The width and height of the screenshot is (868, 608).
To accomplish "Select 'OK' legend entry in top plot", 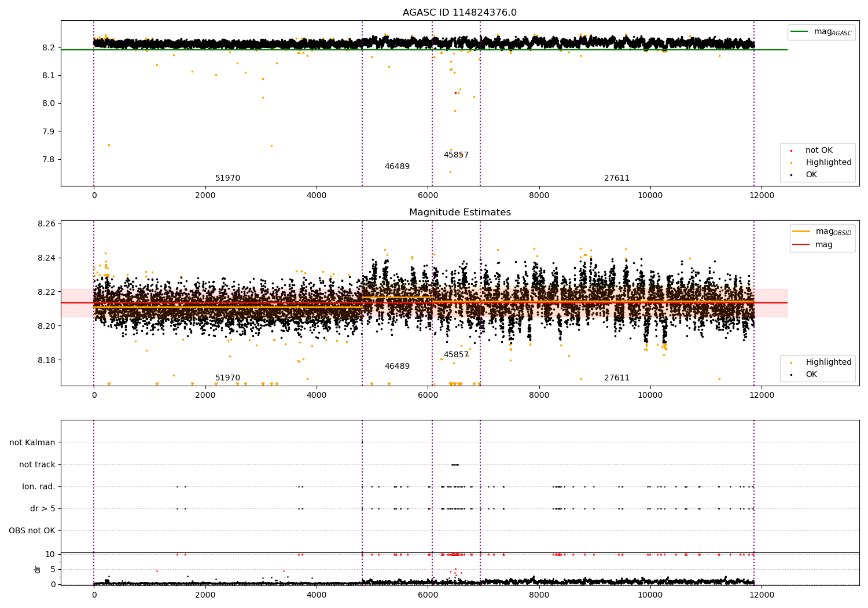I will (811, 175).
